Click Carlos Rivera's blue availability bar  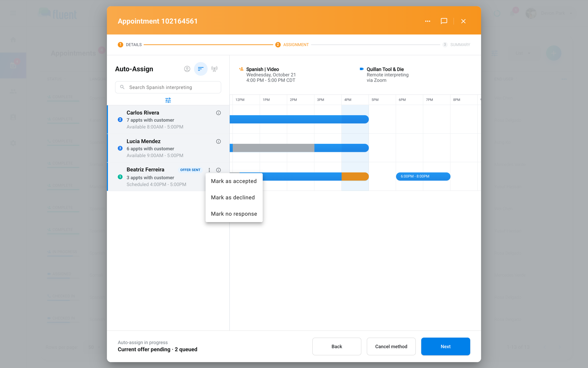[299, 119]
